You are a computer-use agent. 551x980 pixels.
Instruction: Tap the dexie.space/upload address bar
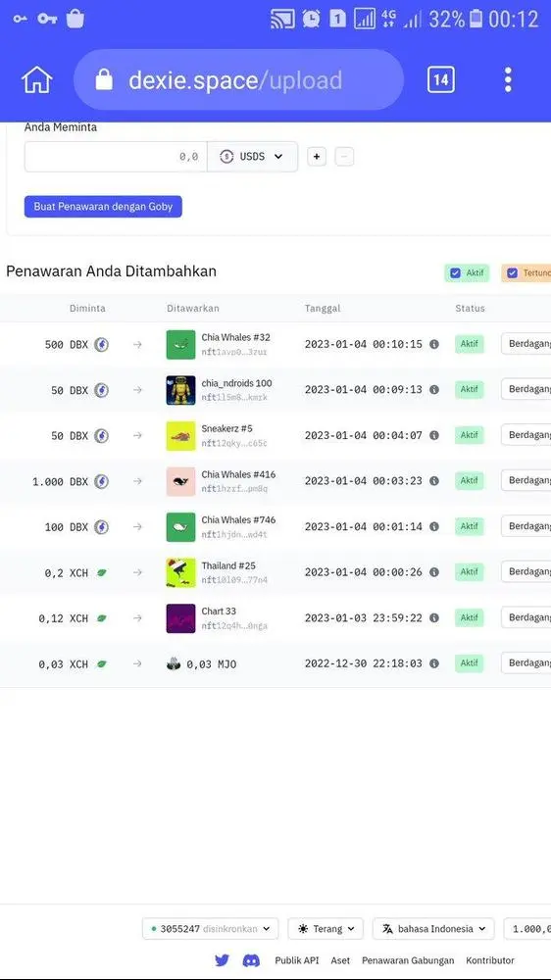[x=238, y=80]
